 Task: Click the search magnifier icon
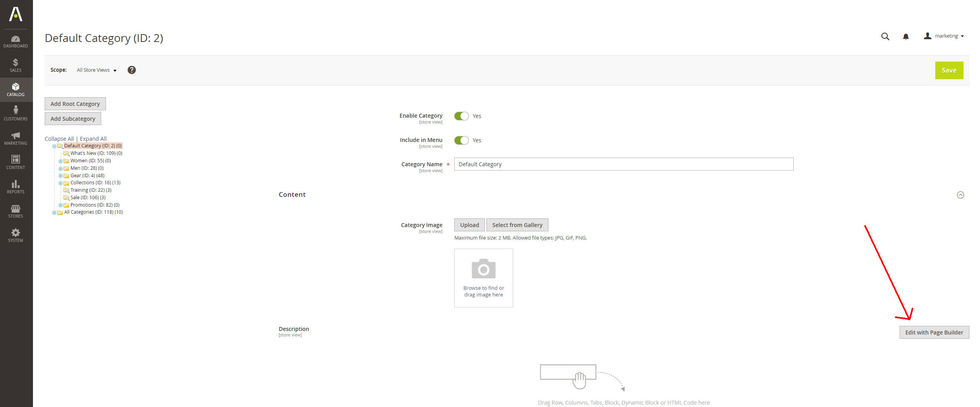coord(885,36)
